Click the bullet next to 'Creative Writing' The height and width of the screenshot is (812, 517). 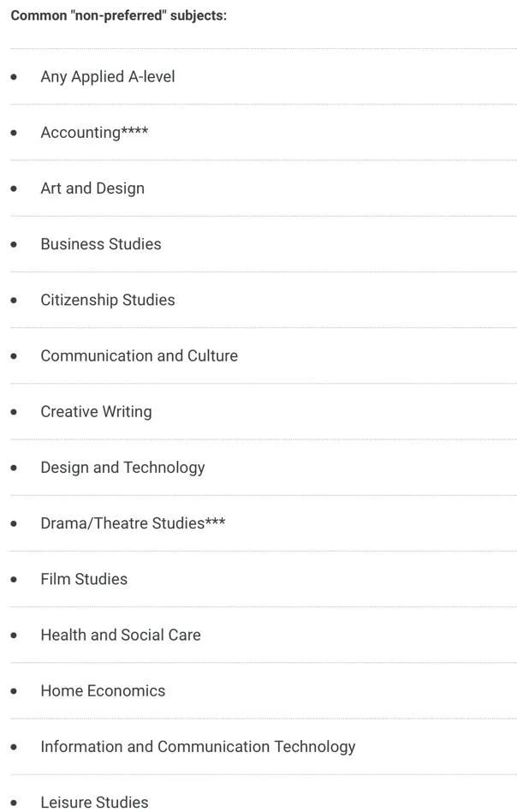point(14,412)
